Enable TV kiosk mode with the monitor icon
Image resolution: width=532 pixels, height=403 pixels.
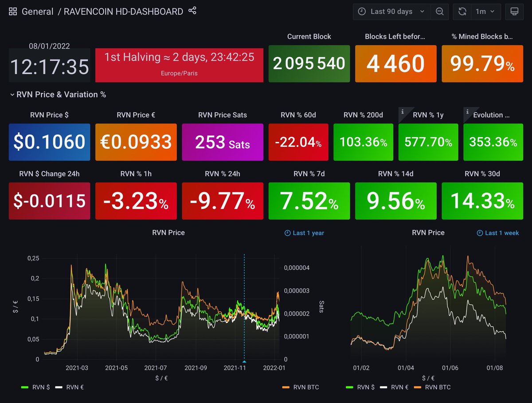pos(514,12)
